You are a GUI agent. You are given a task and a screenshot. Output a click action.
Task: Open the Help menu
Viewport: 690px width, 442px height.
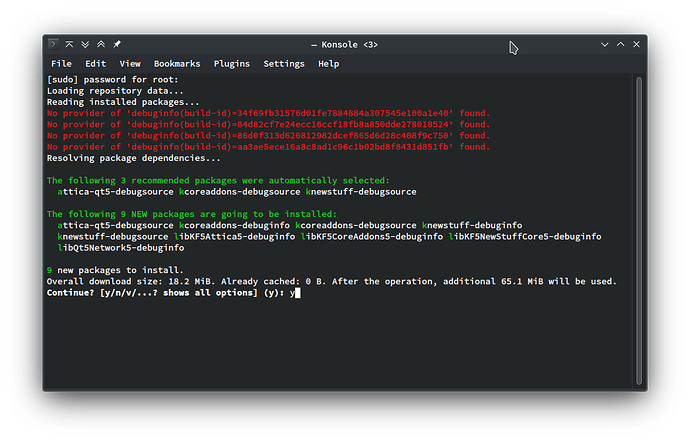point(328,64)
